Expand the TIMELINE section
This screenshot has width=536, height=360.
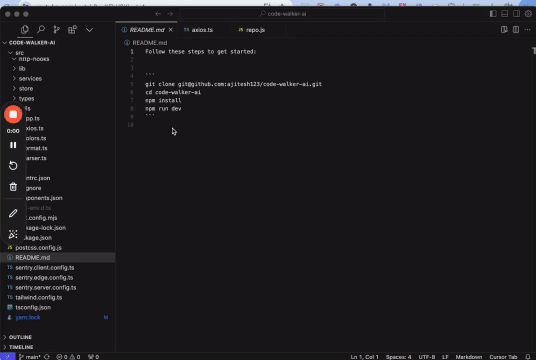[x=57, y=347]
